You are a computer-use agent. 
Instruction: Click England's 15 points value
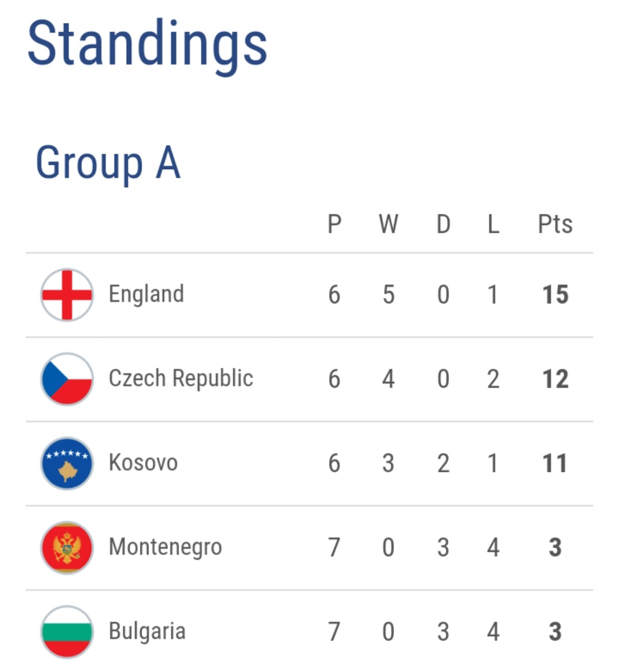click(555, 295)
